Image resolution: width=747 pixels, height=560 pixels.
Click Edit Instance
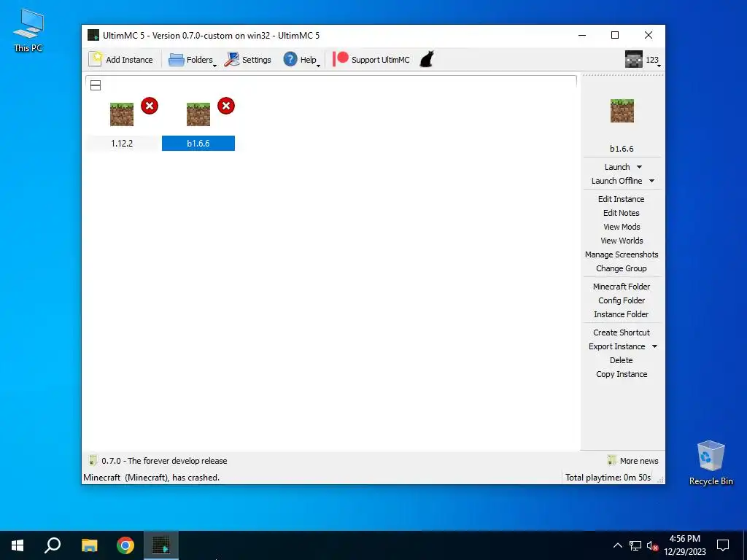point(622,199)
